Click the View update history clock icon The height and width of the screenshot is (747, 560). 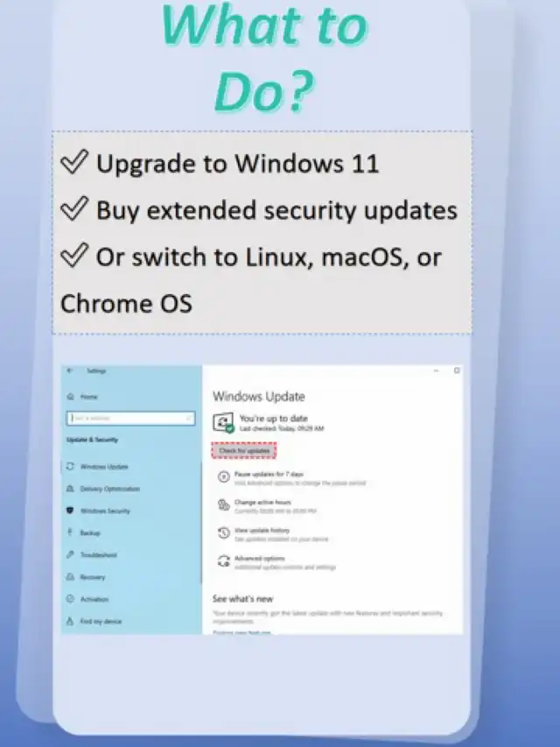[224, 533]
